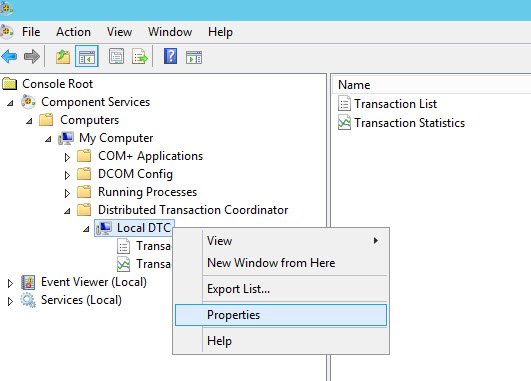Select Event Viewer (Local) label
The height and width of the screenshot is (381, 531).
point(94,282)
